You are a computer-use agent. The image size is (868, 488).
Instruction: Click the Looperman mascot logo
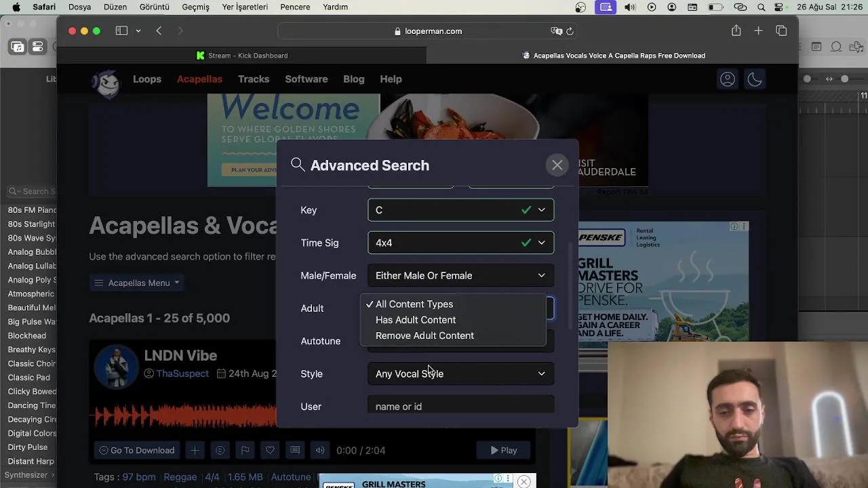(x=106, y=83)
